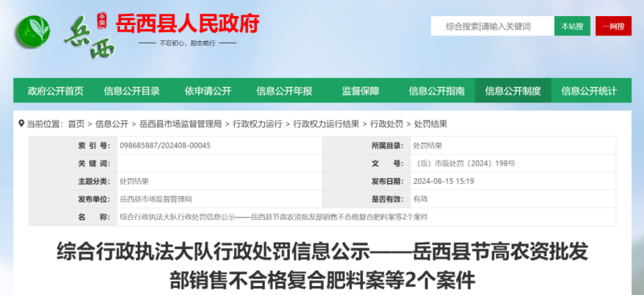Select document number （岳）市监处罚〔2024〕198号

click(464, 164)
